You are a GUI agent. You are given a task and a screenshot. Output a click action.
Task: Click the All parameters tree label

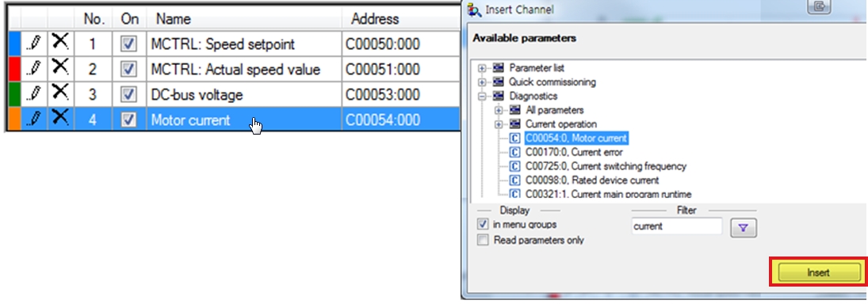coord(554,110)
